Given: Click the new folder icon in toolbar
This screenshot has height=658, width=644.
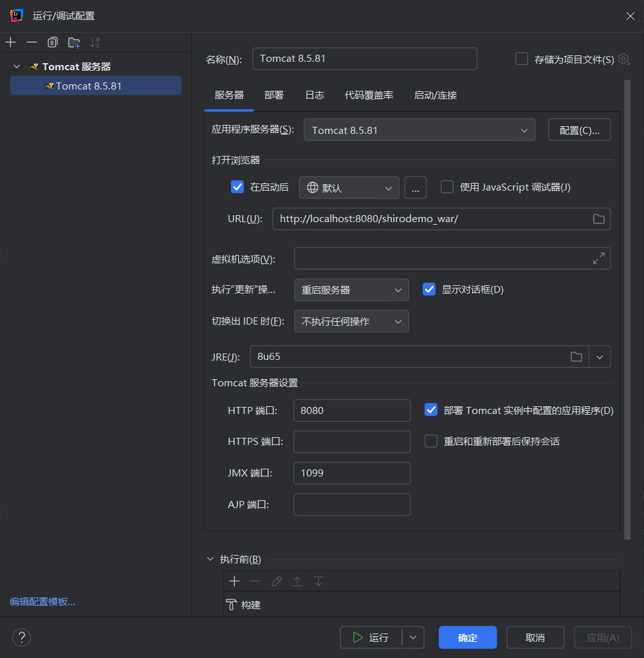Looking at the screenshot, I should click(x=74, y=42).
